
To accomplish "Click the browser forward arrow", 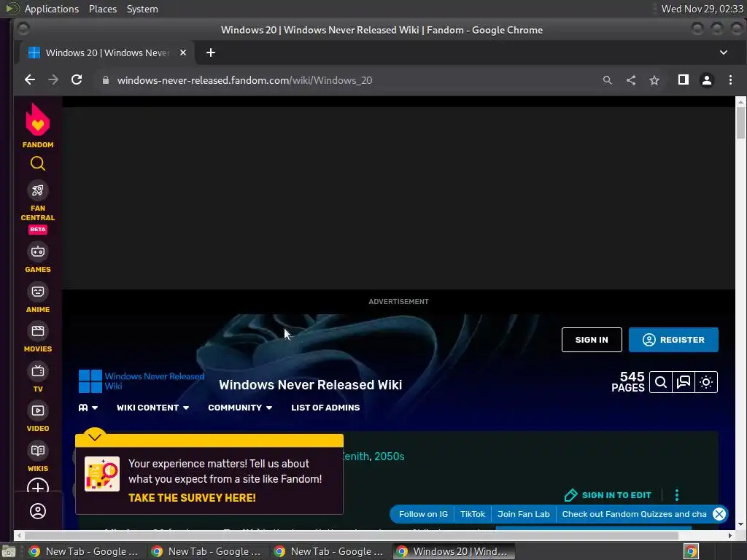I will (53, 80).
